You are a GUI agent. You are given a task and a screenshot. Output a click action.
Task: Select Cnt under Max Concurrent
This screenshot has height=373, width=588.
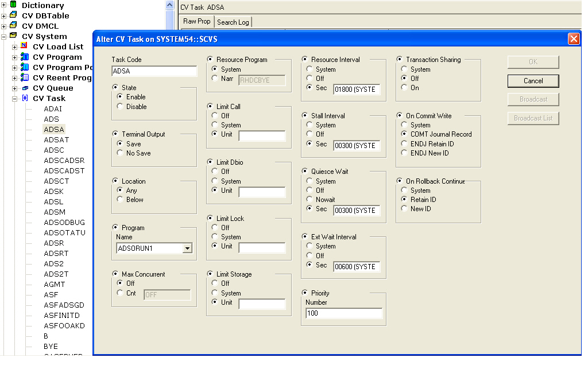coord(120,293)
